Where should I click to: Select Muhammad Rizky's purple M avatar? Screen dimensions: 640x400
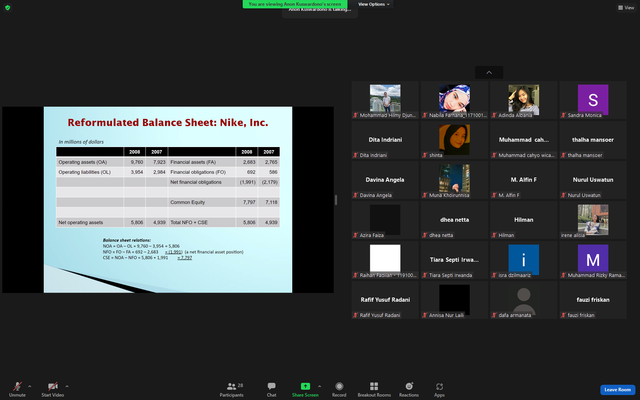click(x=593, y=258)
